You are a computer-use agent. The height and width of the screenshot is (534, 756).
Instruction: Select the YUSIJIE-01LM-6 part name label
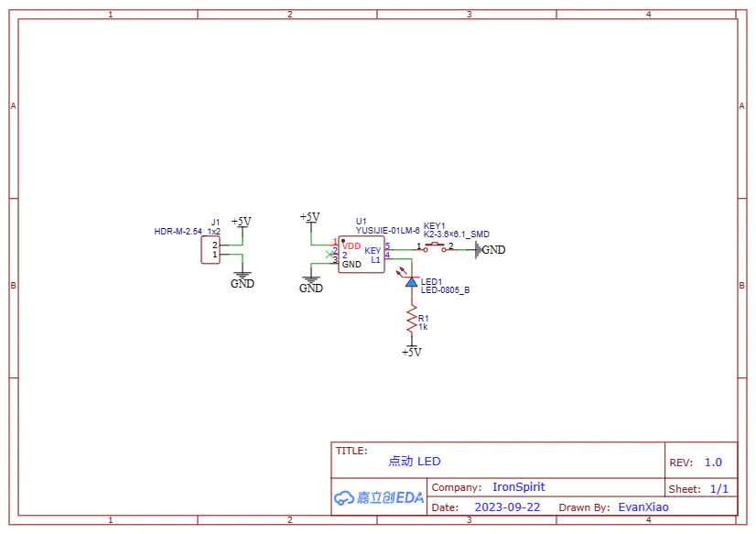click(387, 231)
